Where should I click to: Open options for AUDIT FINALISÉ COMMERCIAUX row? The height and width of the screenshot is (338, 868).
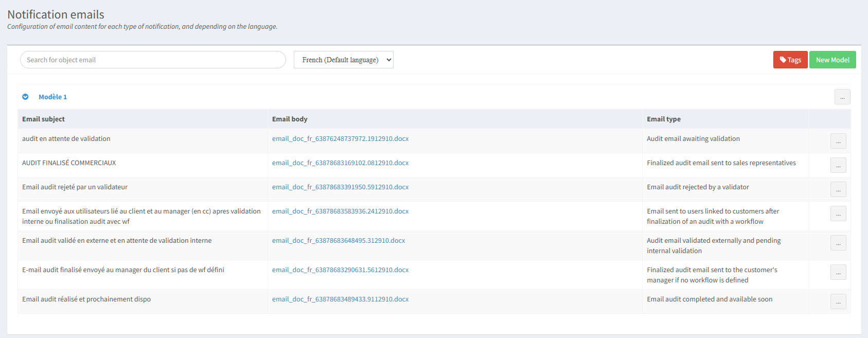pyautogui.click(x=838, y=165)
